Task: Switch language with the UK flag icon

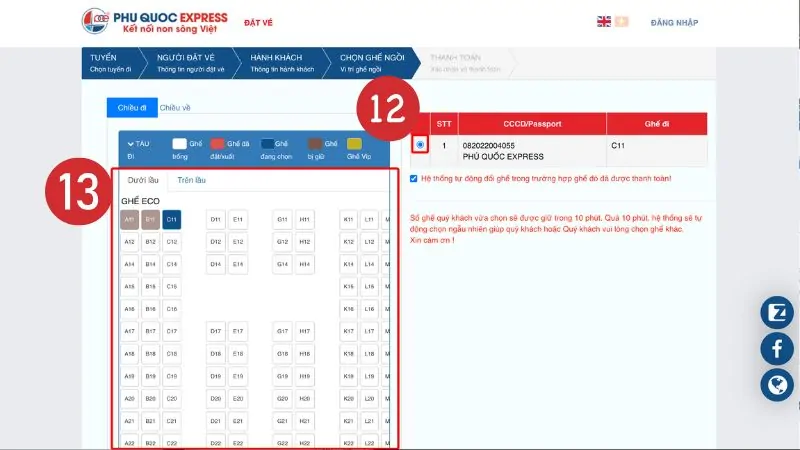Action: (604, 21)
